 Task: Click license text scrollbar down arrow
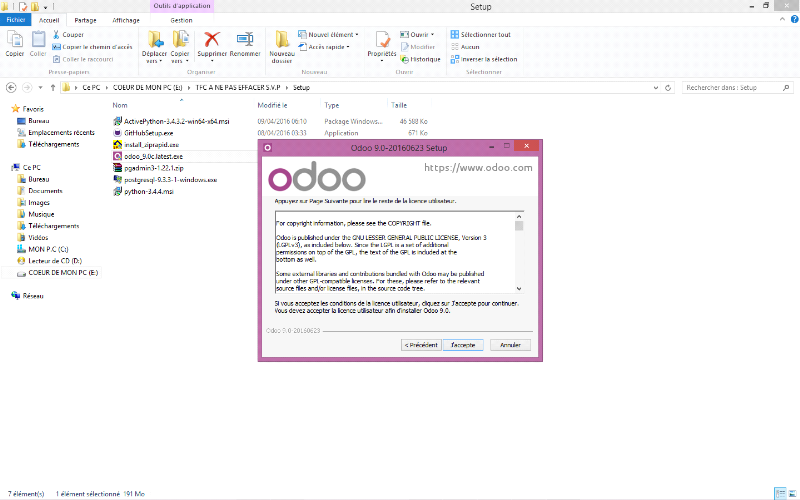(x=519, y=289)
